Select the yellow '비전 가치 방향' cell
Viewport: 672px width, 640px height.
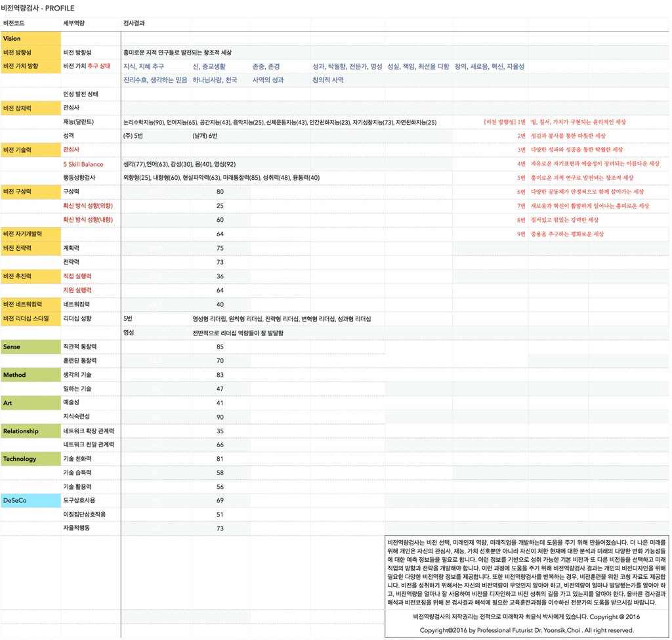(x=31, y=66)
